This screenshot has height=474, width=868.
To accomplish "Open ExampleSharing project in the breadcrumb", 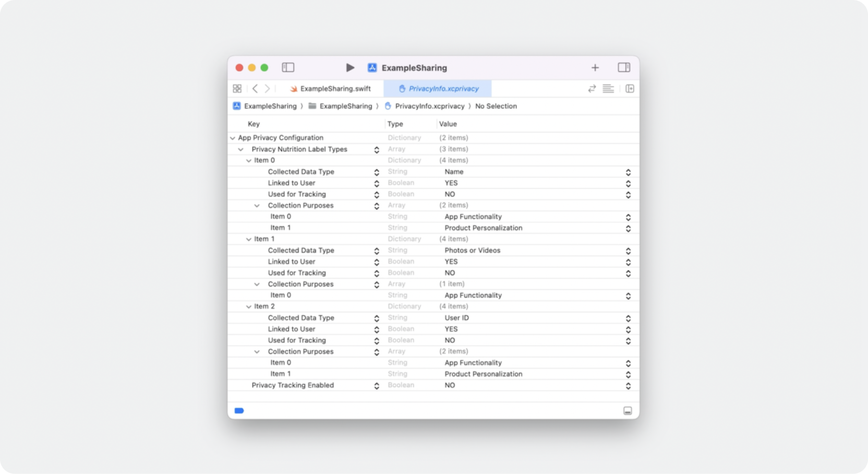I will coord(264,106).
